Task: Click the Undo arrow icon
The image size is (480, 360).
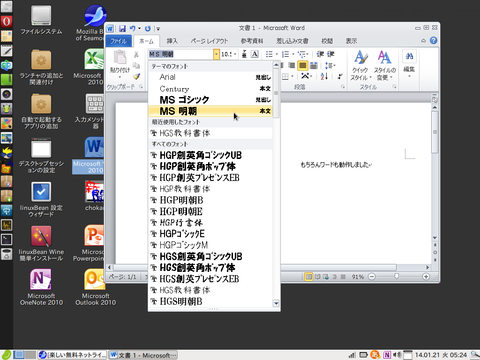Action: (x=133, y=29)
